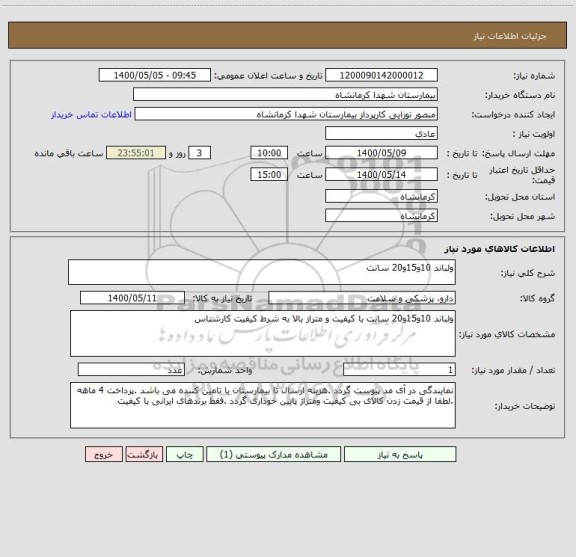Click delivery province field کرمانشاه
The height and width of the screenshot is (557, 576).
(x=381, y=196)
